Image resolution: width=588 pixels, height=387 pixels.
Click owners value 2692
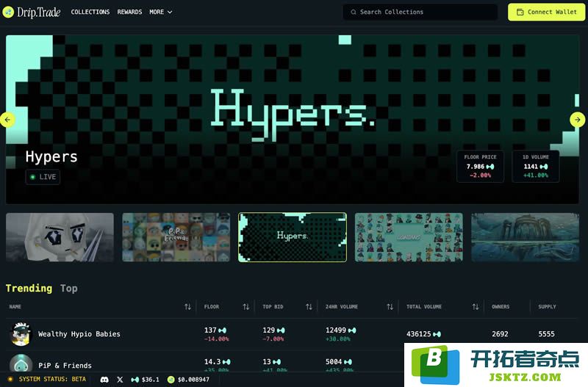click(501, 334)
